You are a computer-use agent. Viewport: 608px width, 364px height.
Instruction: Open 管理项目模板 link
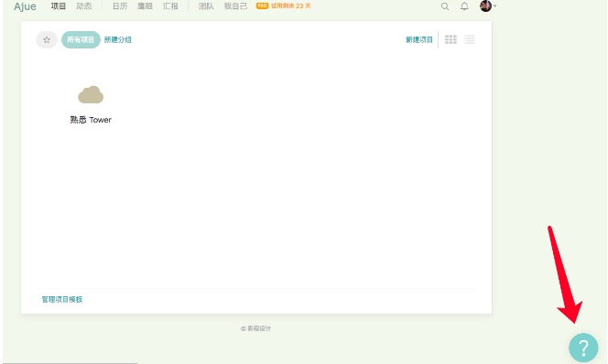pyautogui.click(x=62, y=299)
